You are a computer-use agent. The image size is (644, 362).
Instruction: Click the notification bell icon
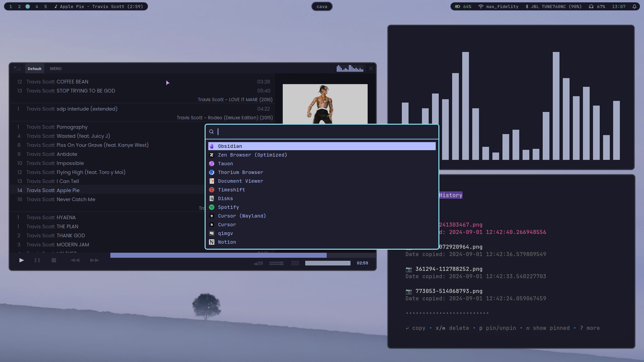[x=634, y=7]
